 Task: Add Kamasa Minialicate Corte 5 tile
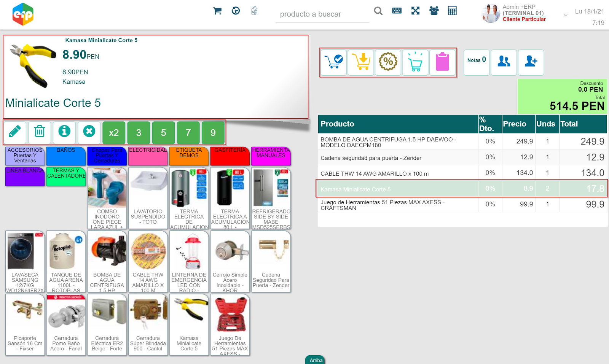pos(189,325)
